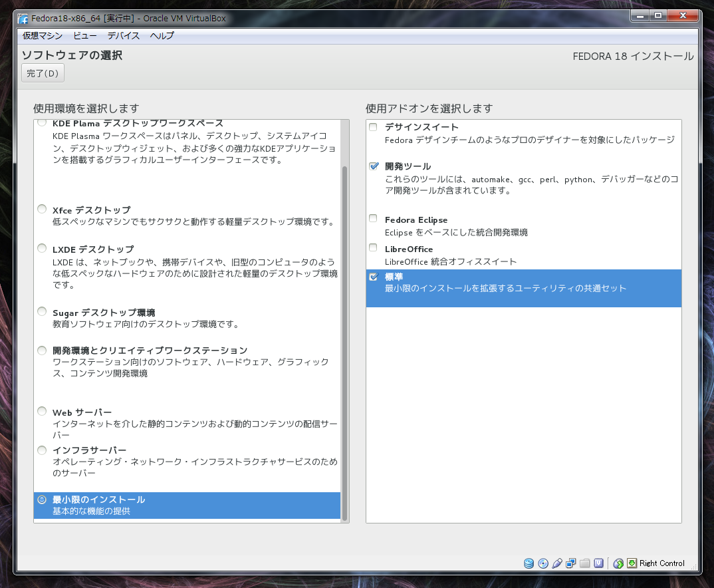Open the ヘルプ menu
This screenshot has height=588, width=714.
click(162, 35)
